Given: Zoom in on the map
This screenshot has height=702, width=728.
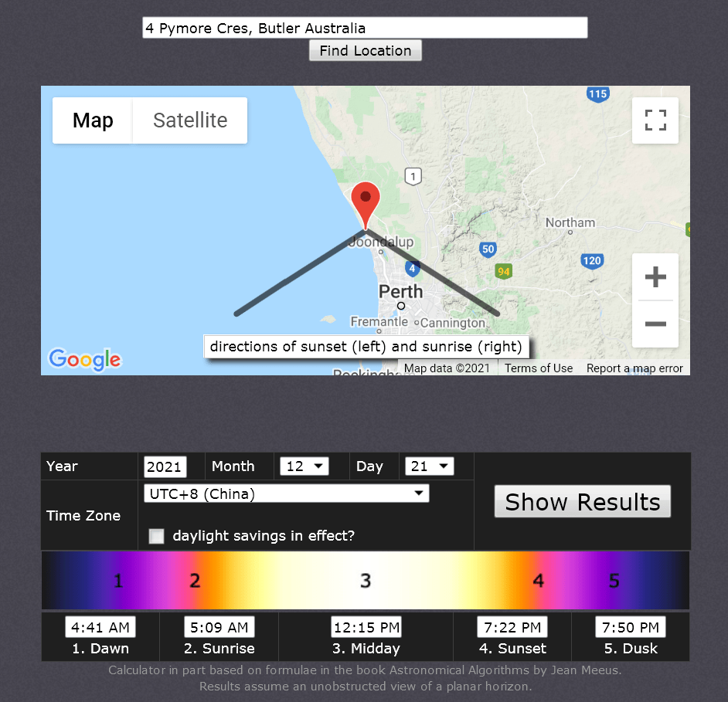Looking at the screenshot, I should [655, 277].
